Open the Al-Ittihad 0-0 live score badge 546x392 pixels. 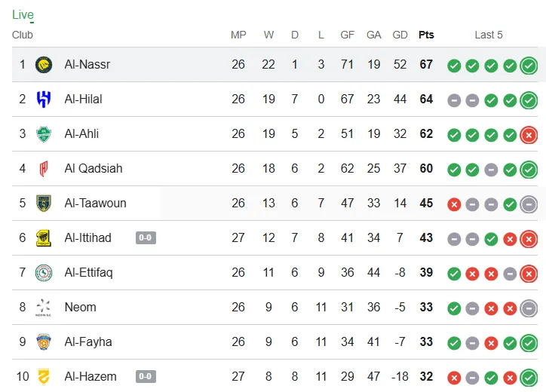(146, 238)
